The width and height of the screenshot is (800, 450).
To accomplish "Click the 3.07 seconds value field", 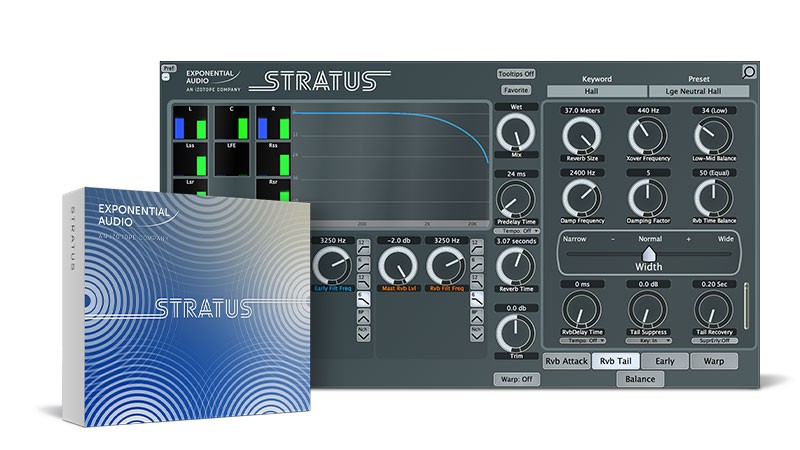I will [516, 241].
